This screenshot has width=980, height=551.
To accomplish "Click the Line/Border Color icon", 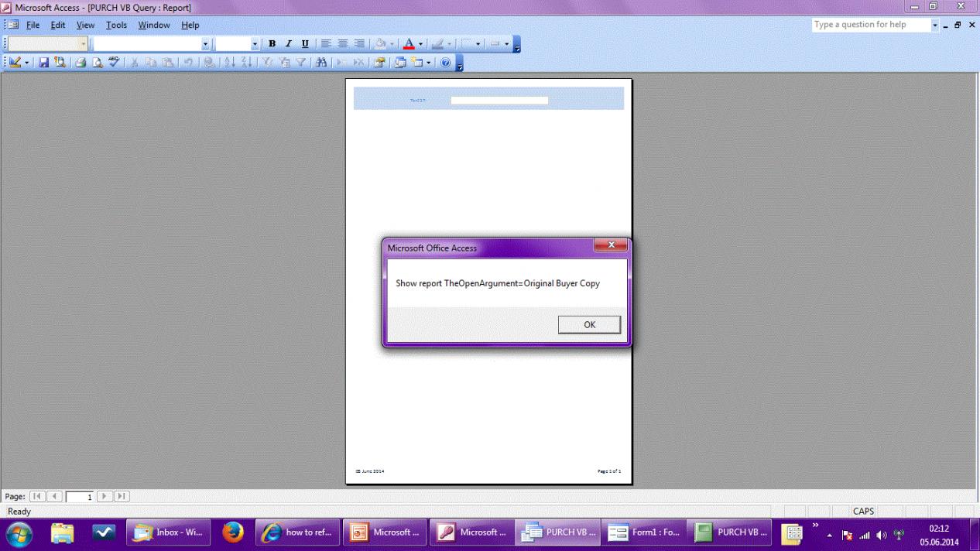I will [x=437, y=44].
